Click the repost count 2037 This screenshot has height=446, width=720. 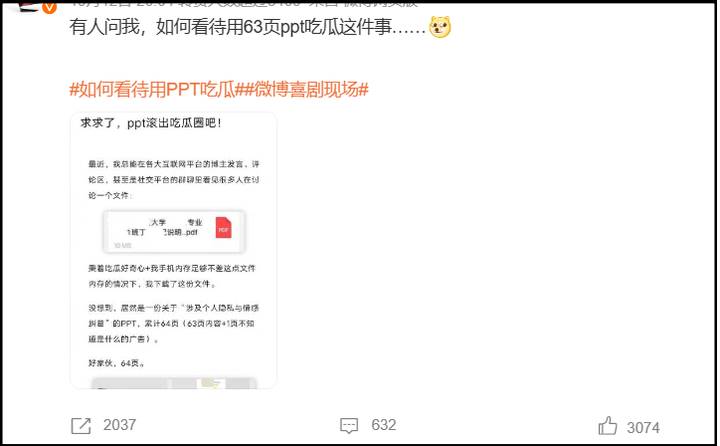tap(119, 425)
